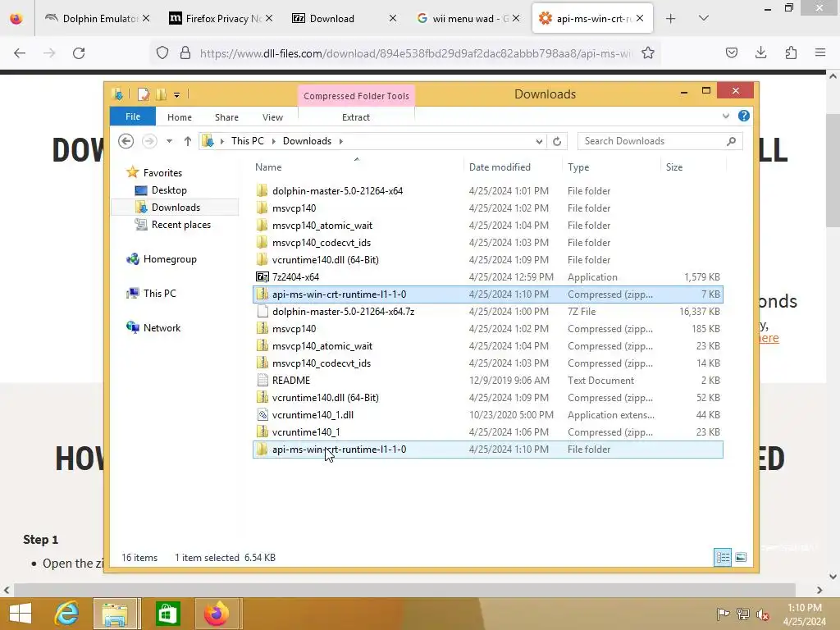Open Windows Start button on taskbar
The width and height of the screenshot is (840, 630).
tap(21, 614)
